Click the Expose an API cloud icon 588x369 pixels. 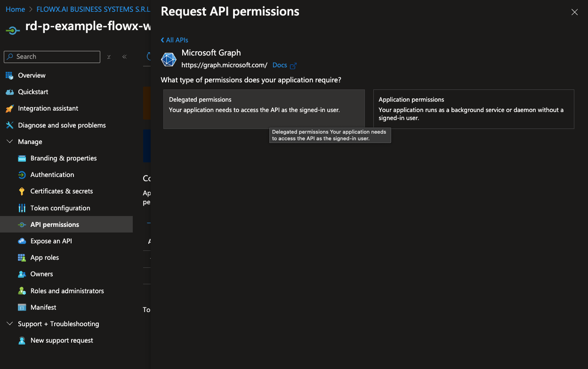click(x=22, y=241)
